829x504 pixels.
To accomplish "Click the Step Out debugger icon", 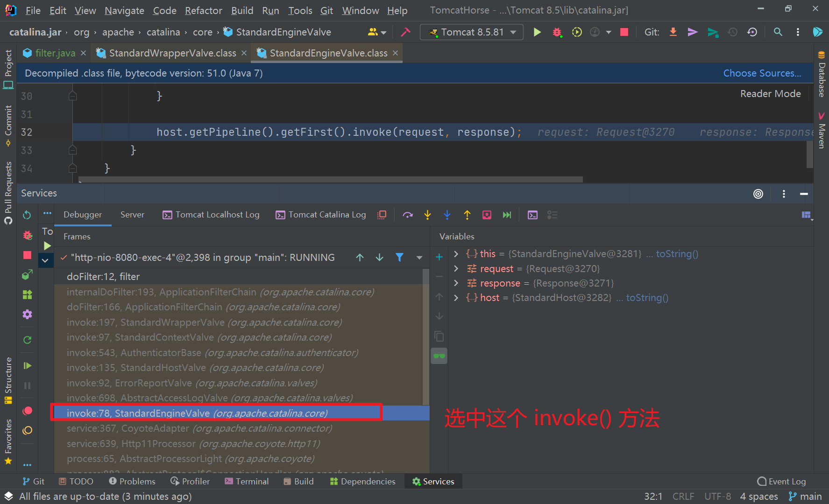I will tap(467, 215).
